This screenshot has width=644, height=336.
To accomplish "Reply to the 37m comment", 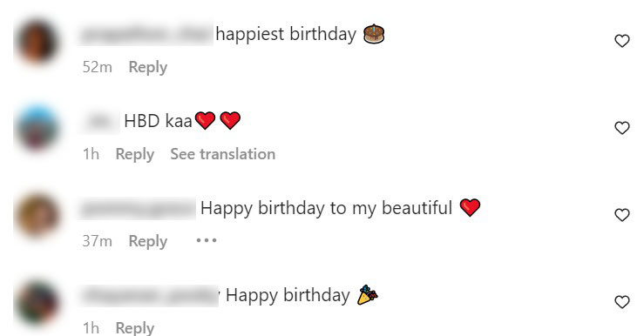I will click(148, 241).
